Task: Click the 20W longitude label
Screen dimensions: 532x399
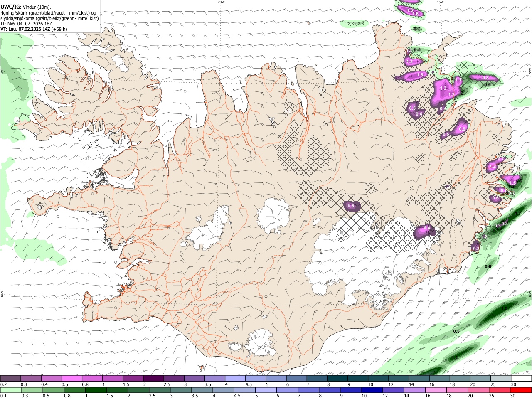Action: [221, 2]
